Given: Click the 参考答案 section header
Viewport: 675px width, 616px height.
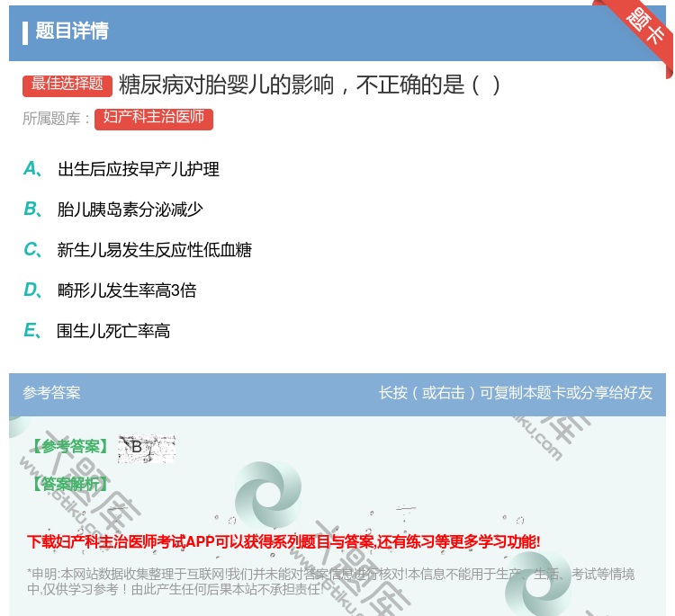Looking at the screenshot, I should 51,392.
